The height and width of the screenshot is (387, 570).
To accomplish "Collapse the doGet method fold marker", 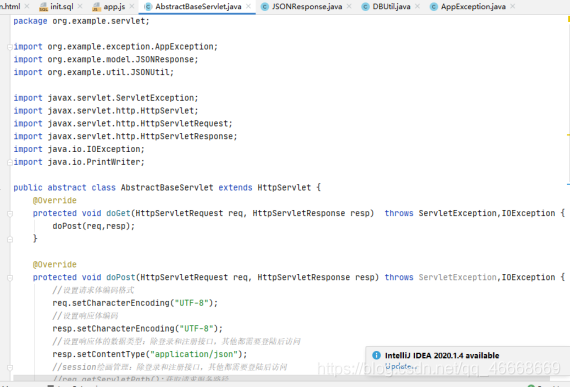I will point(10,214).
